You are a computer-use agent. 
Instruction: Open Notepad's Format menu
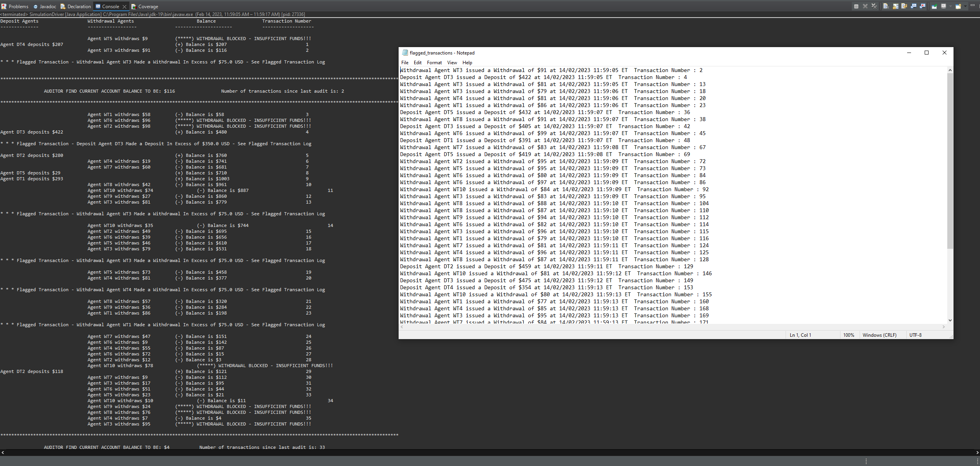pos(434,63)
